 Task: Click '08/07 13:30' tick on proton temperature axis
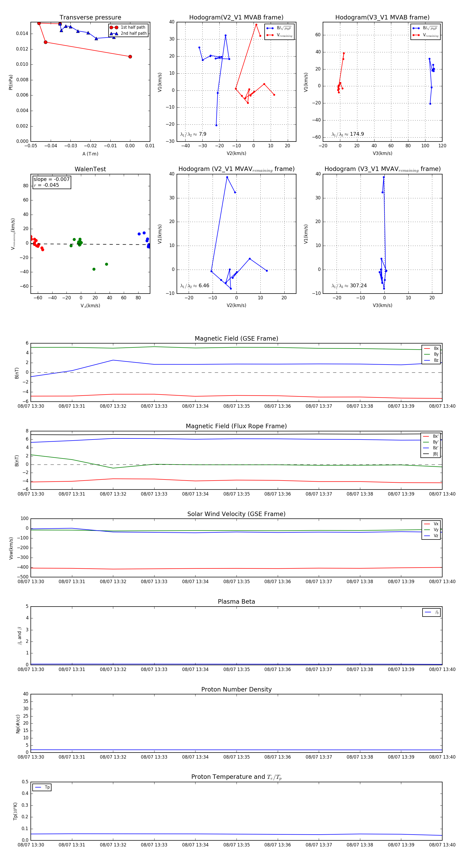pyautogui.click(x=31, y=845)
